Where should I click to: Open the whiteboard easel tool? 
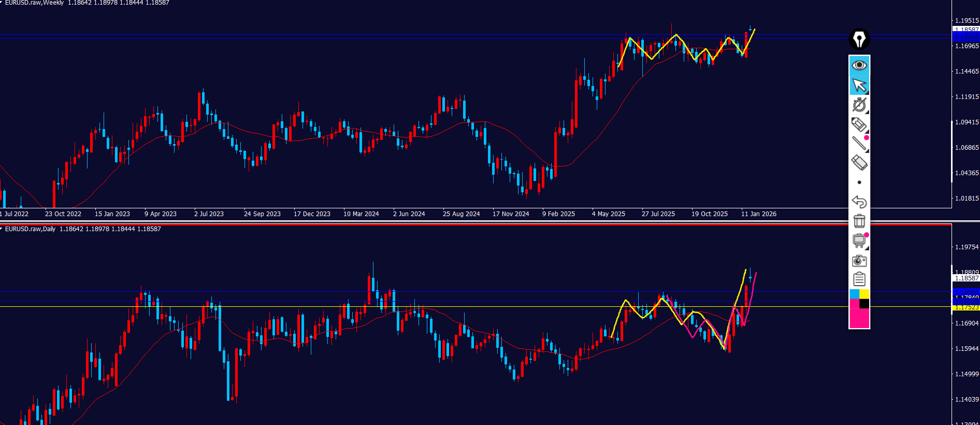[x=859, y=240]
